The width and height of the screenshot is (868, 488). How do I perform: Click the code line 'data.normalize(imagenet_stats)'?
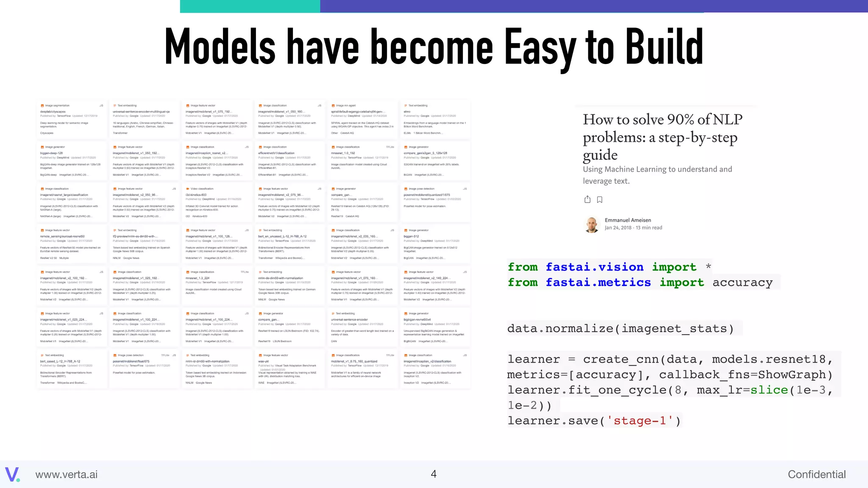[621, 329]
